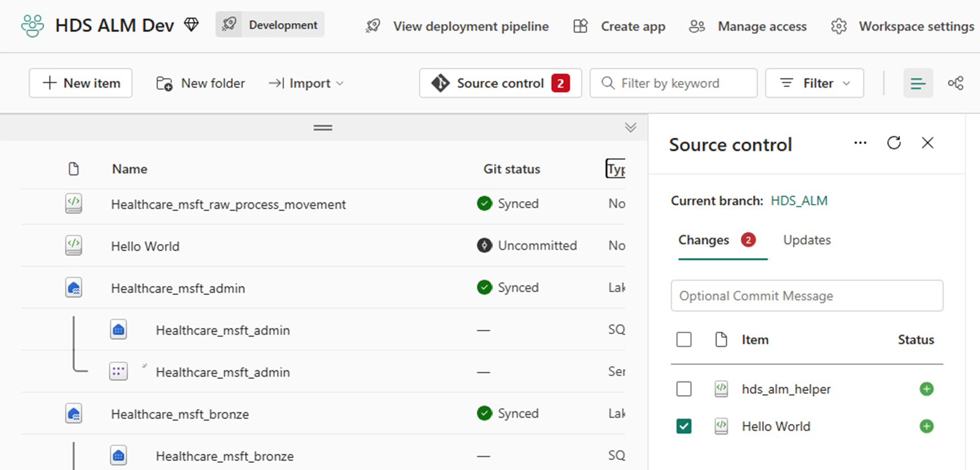
Task: Click the New item button
Action: (81, 83)
